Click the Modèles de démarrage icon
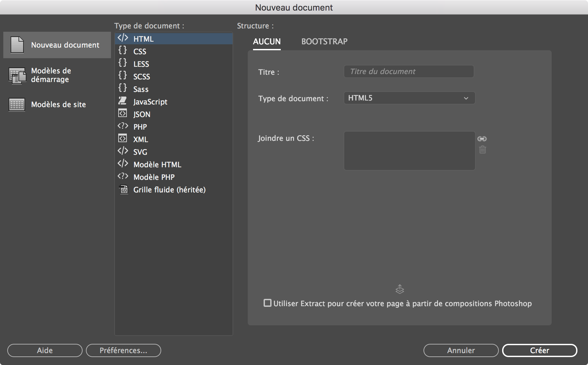Screen dimensions: 588x365 click(x=17, y=76)
